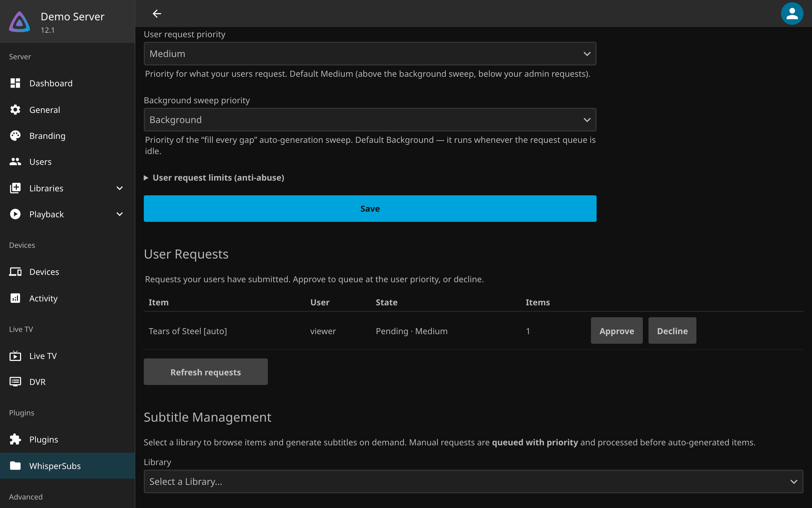Decline the Tears of Steel request
The image size is (812, 508).
pyautogui.click(x=672, y=330)
